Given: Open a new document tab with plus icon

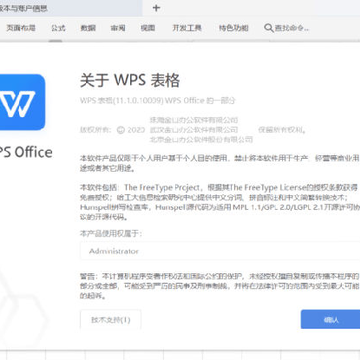Looking at the screenshot, I should coord(156,8).
